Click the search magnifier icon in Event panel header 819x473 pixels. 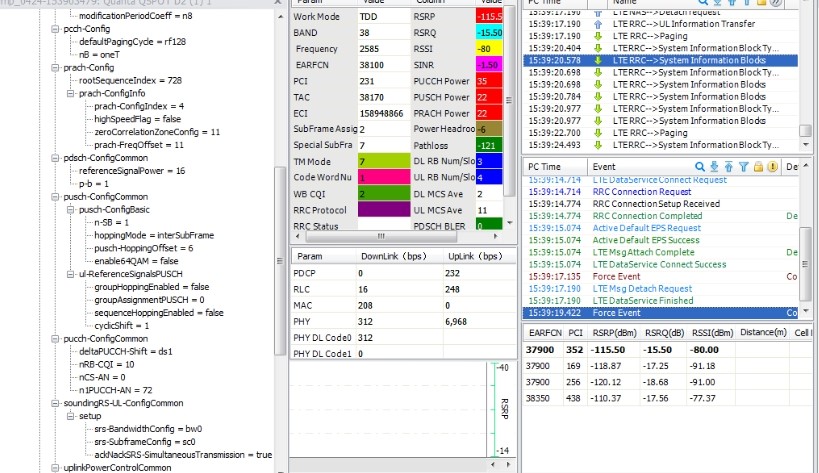point(700,167)
